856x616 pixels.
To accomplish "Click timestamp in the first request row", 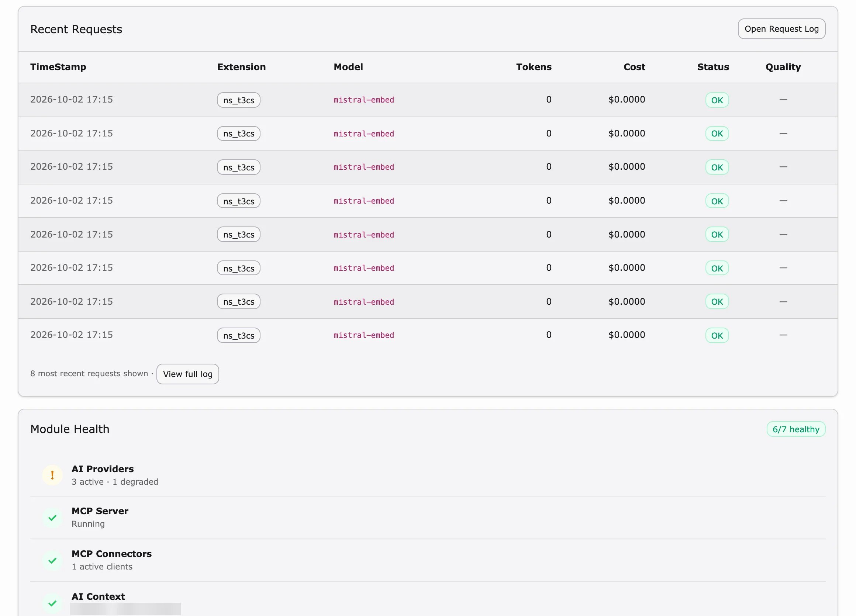I will [x=71, y=99].
